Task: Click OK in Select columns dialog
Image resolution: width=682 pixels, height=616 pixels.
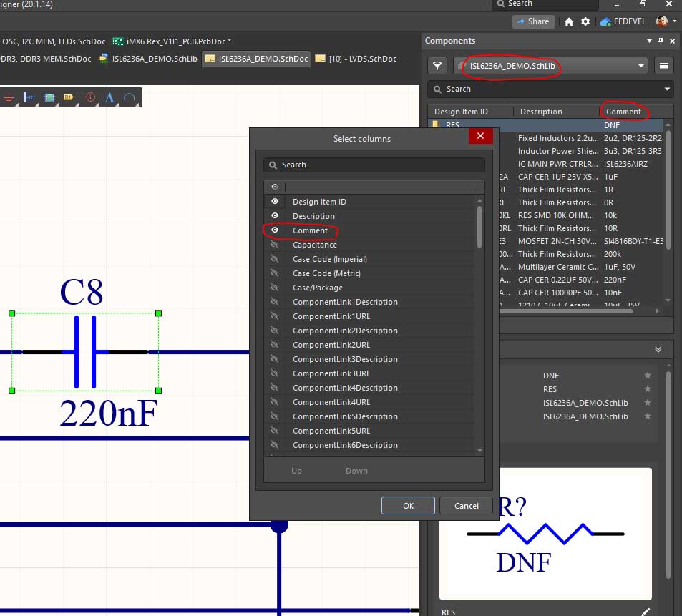Action: click(x=408, y=506)
